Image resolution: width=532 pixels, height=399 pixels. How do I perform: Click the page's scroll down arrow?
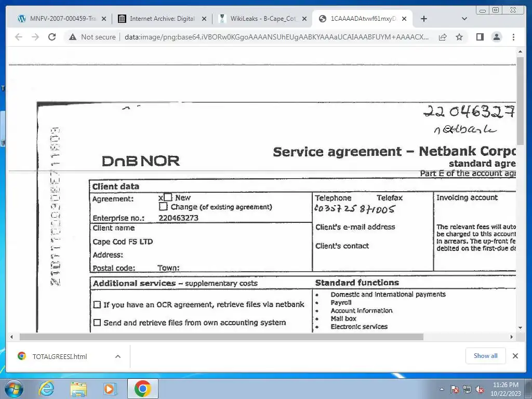pyautogui.click(x=520, y=328)
